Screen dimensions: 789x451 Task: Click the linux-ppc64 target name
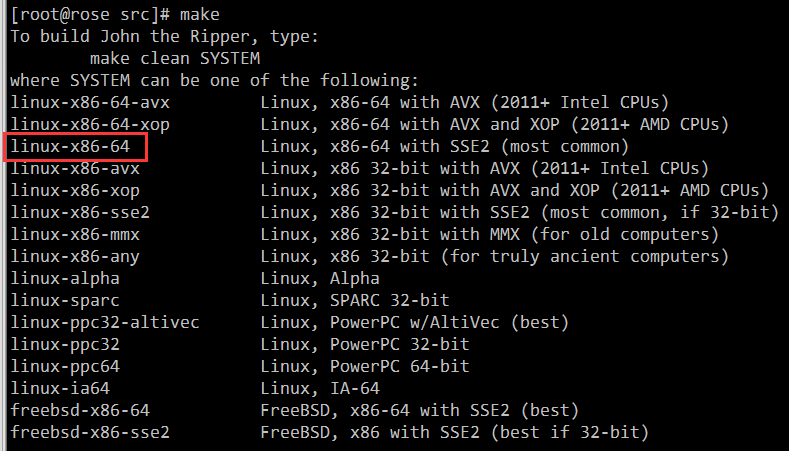[x=65, y=366]
